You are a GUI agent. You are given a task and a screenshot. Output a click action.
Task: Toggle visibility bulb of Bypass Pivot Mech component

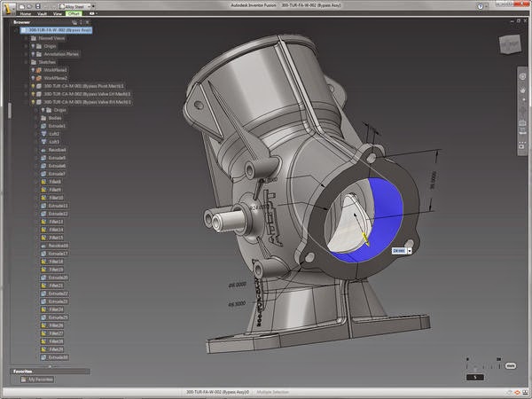point(33,86)
